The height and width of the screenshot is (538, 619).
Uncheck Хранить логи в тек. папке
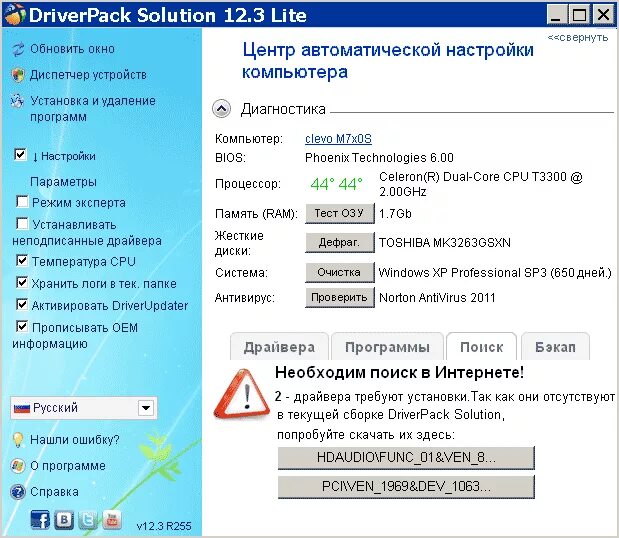pos(22,283)
